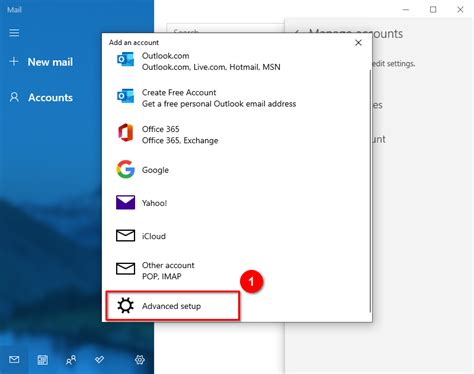Click the Accounts person icon
This screenshot has width=474, height=374.
point(14,97)
